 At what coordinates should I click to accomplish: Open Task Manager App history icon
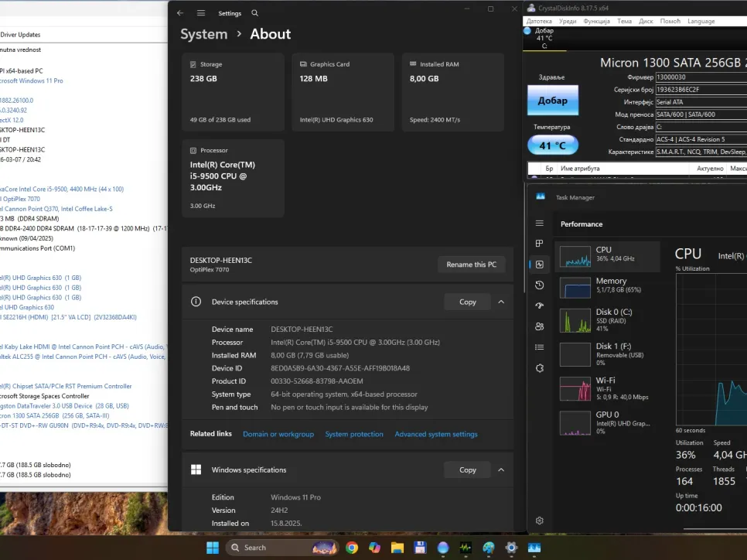[x=540, y=285]
